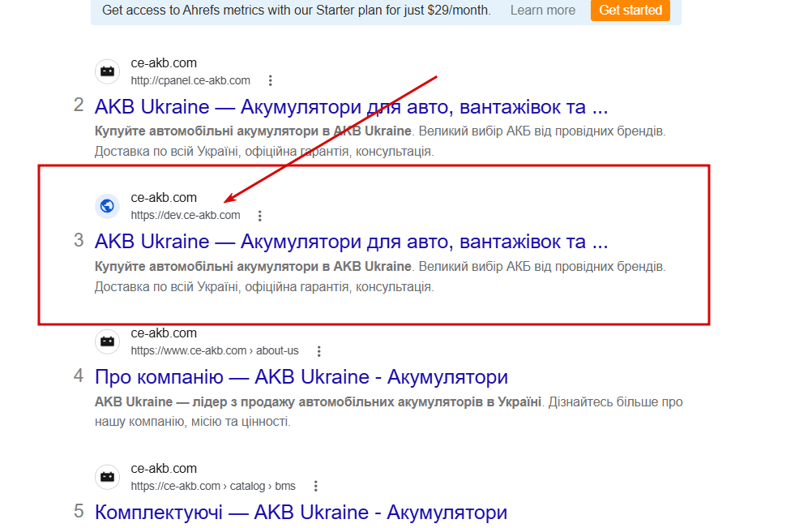Image resolution: width=812 pixels, height=528 pixels.
Task: Open three-dot menu next to cpanel.ce-akb.com
Action: coord(271,81)
